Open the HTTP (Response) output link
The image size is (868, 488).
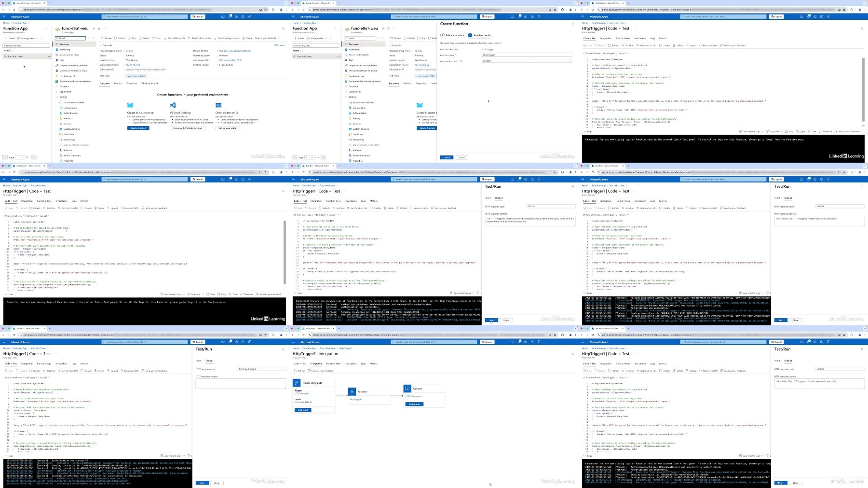coord(413,396)
